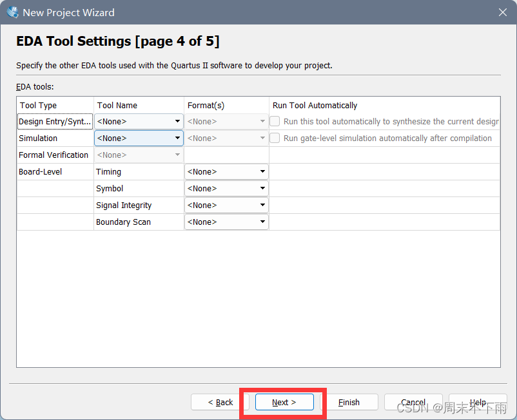The width and height of the screenshot is (517, 420).
Task: Click the Format(s) column header
Action: pos(226,106)
